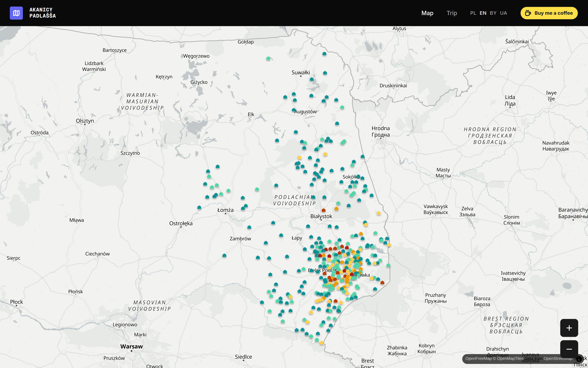Click the teal house marker southwest of Łomża
This screenshot has height=368, width=588.
(199, 207)
